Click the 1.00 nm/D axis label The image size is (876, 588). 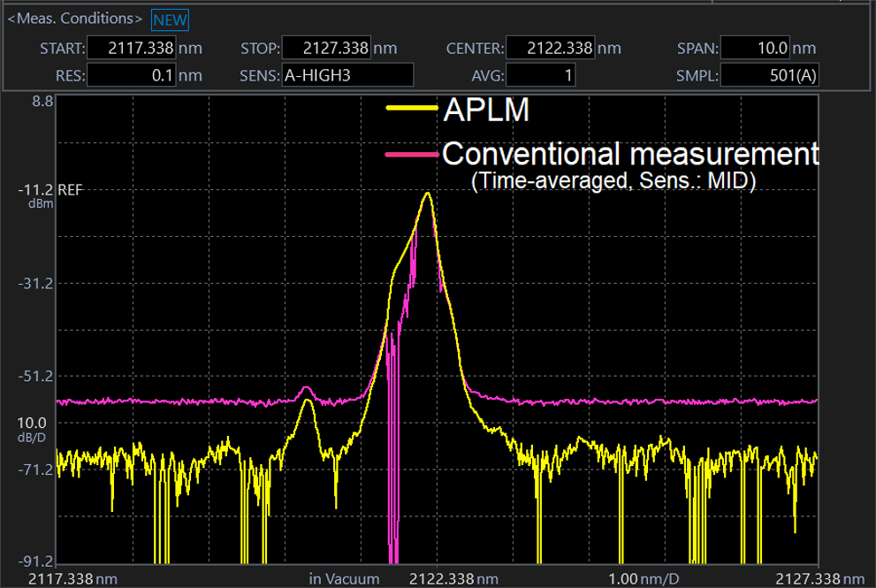pos(644,579)
